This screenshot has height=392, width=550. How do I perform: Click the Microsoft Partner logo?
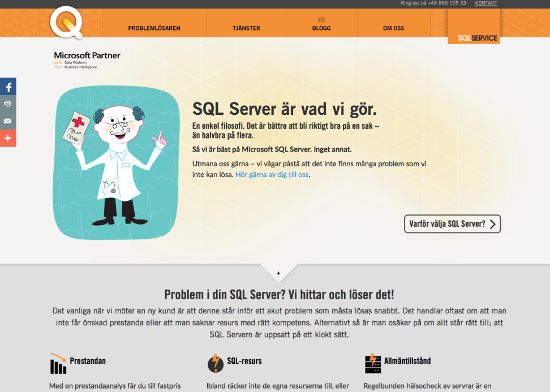click(87, 60)
